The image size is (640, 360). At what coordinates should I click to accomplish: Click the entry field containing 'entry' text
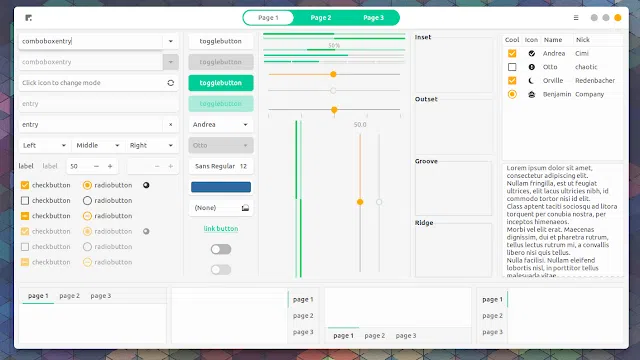pyautogui.click(x=98, y=124)
